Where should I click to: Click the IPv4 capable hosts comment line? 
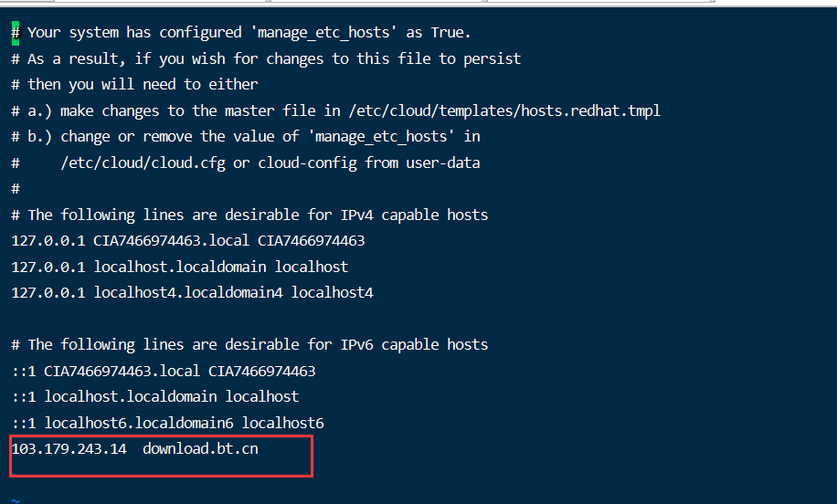pos(249,215)
